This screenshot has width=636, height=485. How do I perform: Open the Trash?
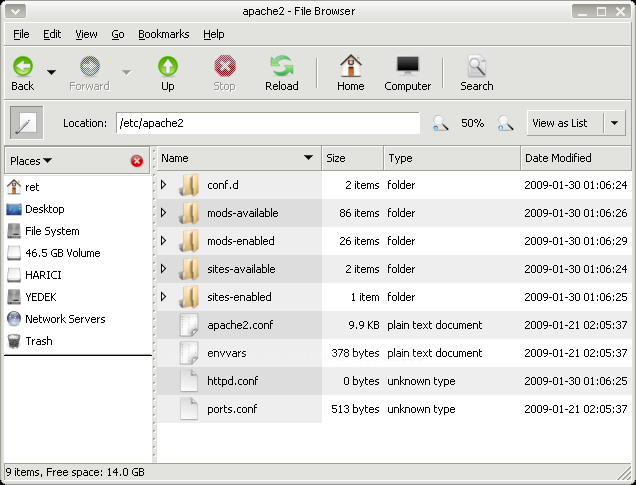pos(39,341)
